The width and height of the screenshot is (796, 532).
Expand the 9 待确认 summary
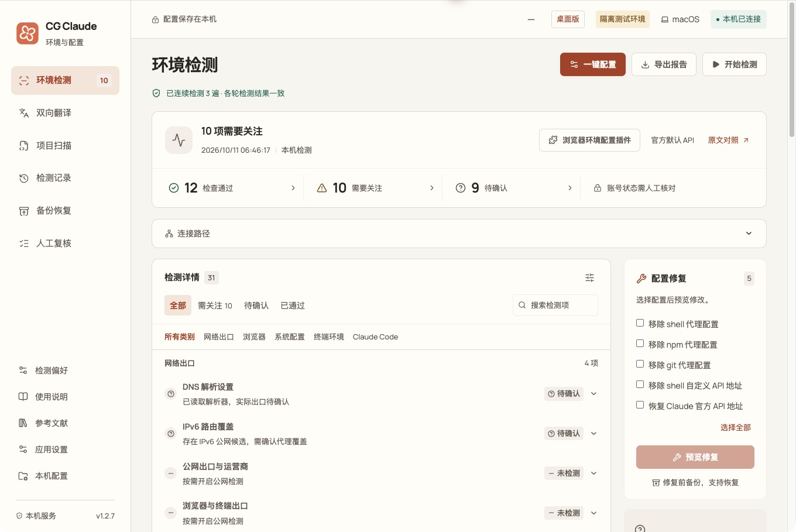(514, 188)
